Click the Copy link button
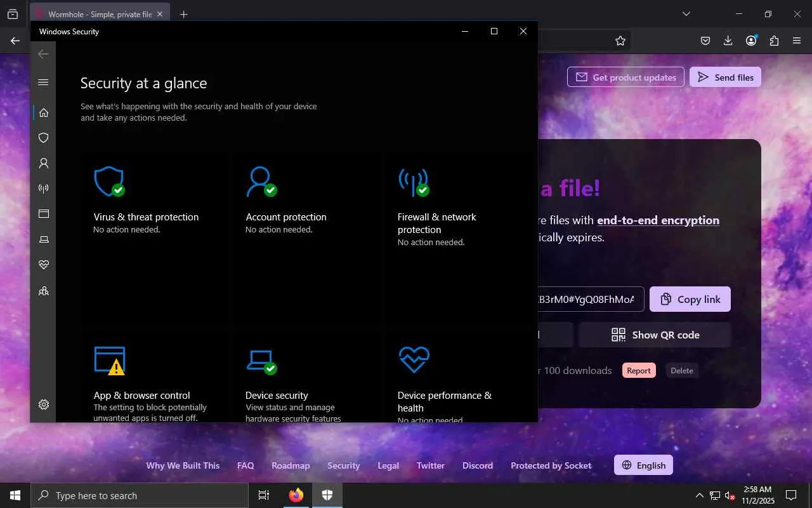Screen dimensions: 812x508 (x=690, y=299)
